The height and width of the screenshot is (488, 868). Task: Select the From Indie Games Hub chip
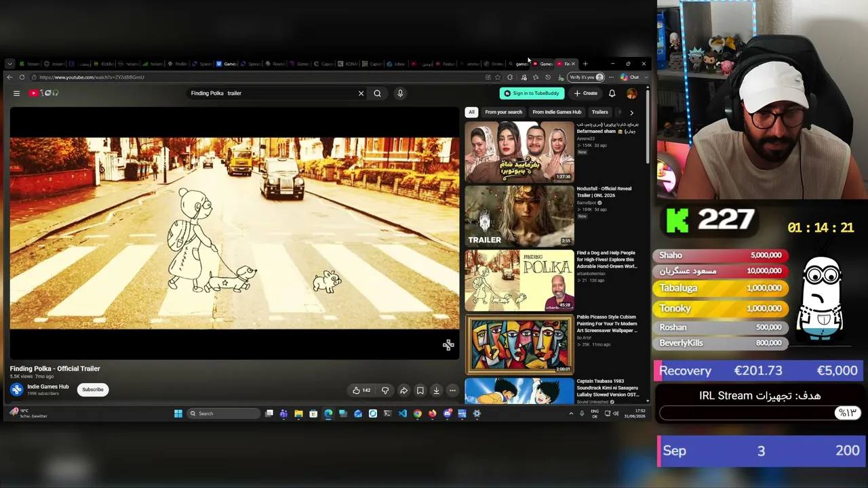(557, 112)
